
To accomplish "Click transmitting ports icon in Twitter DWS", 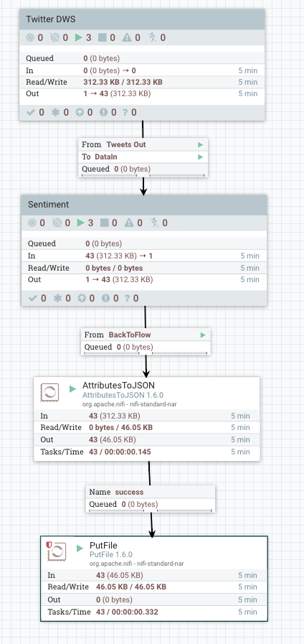I will 30,38.
